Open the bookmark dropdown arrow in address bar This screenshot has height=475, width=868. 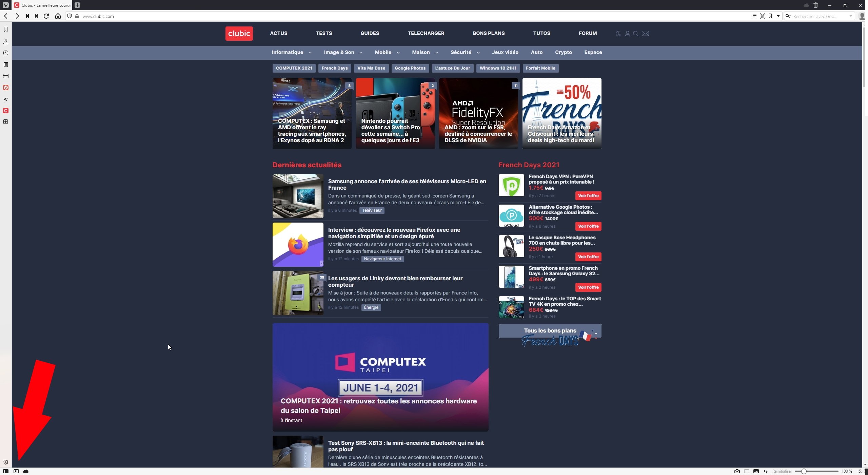tap(778, 16)
